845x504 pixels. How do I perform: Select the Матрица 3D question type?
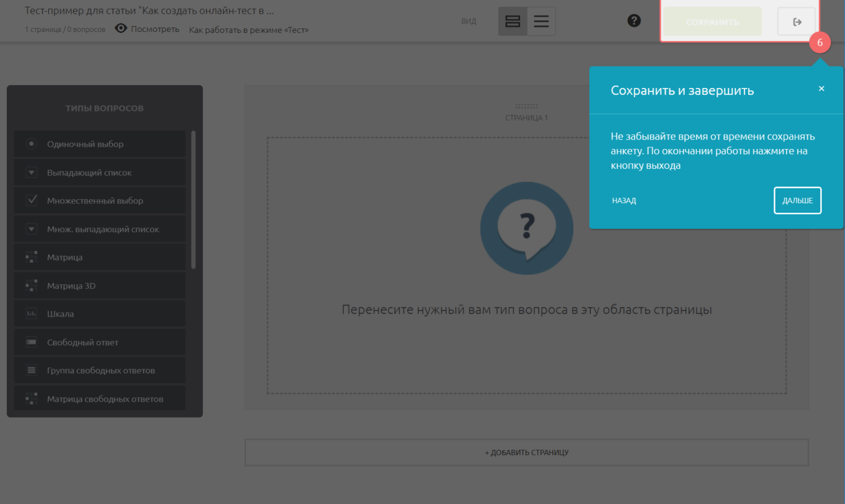pos(72,286)
